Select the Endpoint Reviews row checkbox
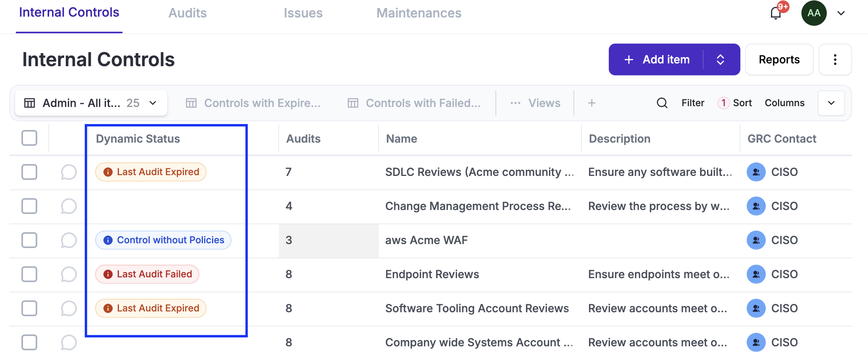 [29, 274]
